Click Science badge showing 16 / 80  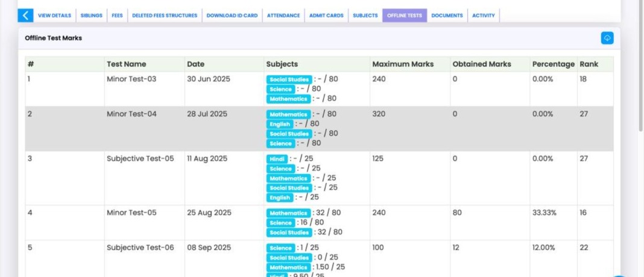(280, 223)
